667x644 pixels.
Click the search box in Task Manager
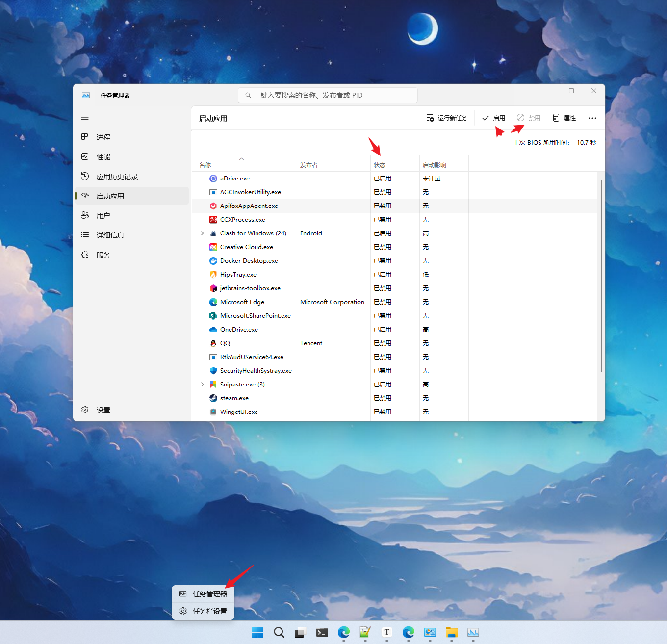pyautogui.click(x=328, y=95)
